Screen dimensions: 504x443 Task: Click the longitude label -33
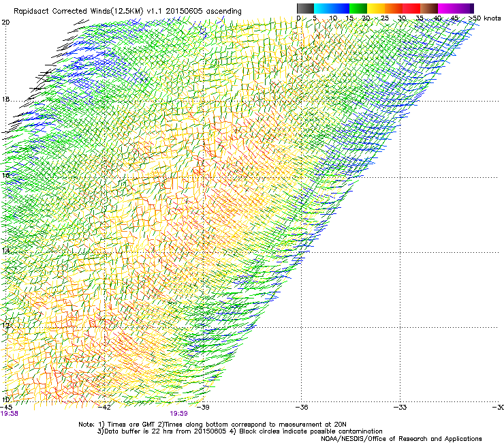pos(400,408)
